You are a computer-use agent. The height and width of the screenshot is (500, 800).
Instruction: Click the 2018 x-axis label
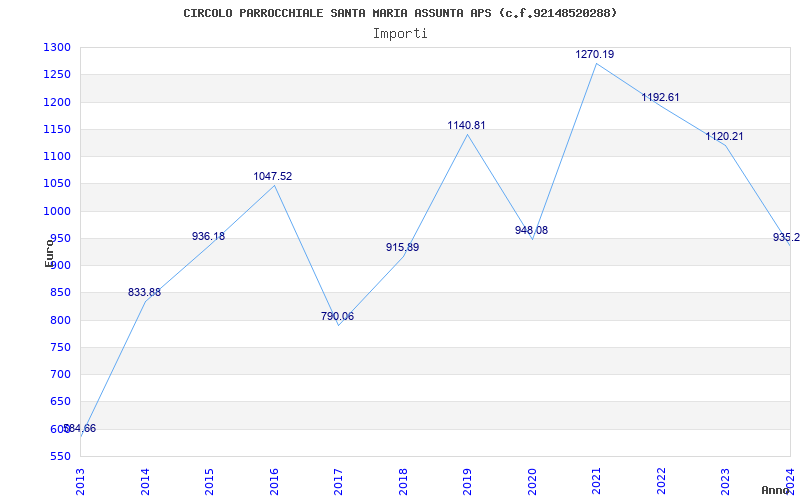(x=403, y=481)
